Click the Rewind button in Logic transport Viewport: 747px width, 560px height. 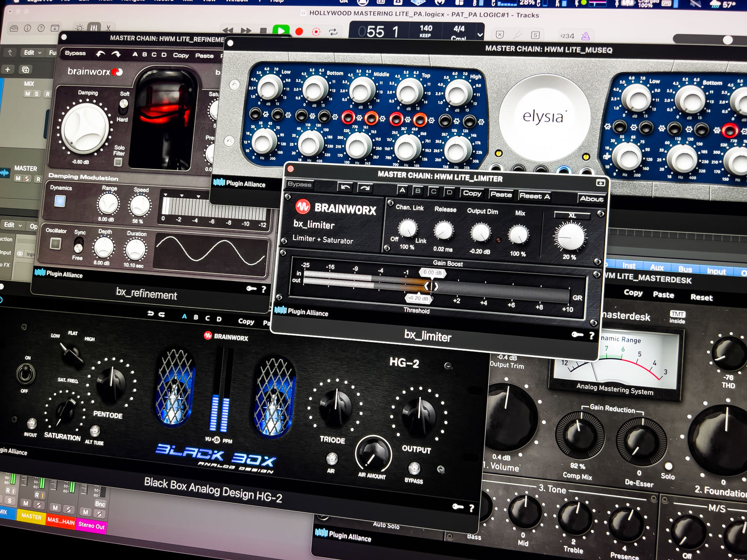pos(227,31)
